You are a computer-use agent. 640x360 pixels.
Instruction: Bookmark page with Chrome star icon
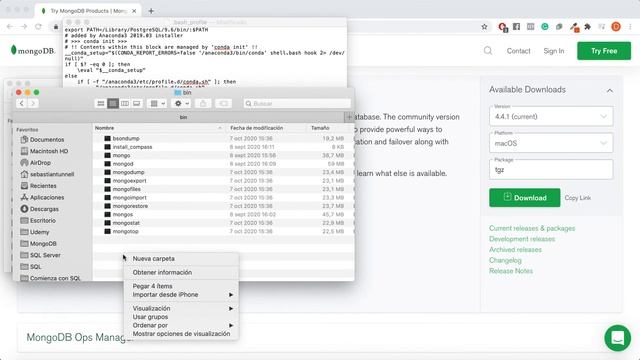tap(484, 27)
